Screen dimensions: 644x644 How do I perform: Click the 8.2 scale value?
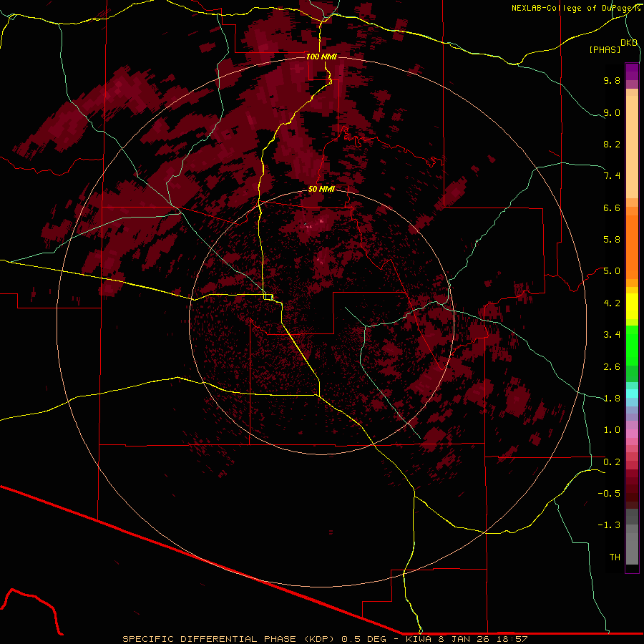click(612, 144)
